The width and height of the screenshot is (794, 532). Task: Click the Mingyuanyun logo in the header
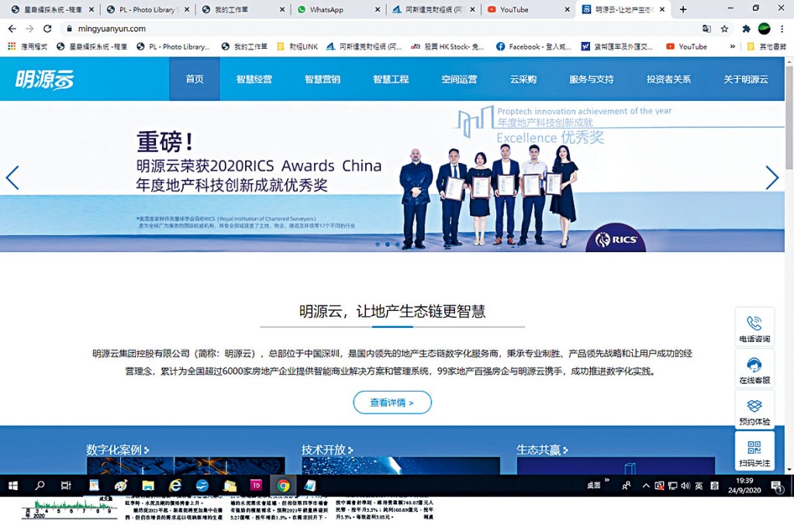click(x=44, y=80)
